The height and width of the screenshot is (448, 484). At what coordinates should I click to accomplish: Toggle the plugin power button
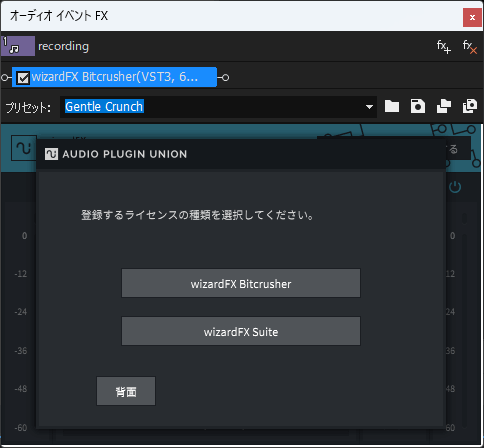pos(455,187)
